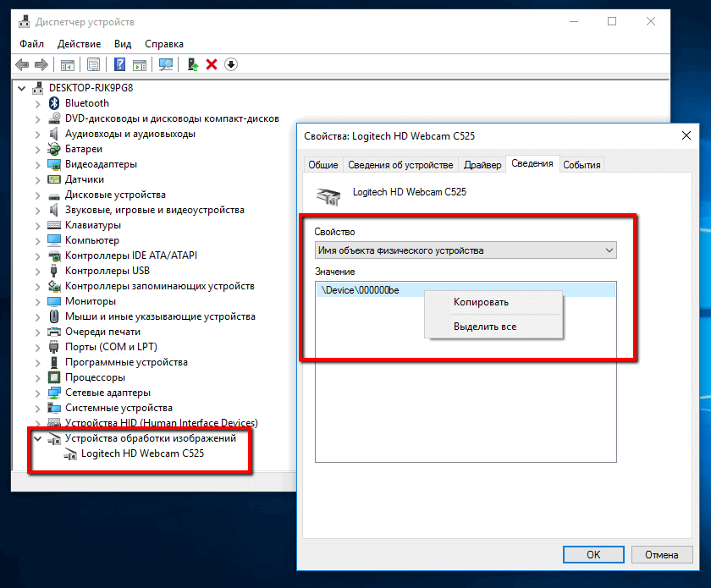Choose Копировать from the context menu

click(493, 302)
